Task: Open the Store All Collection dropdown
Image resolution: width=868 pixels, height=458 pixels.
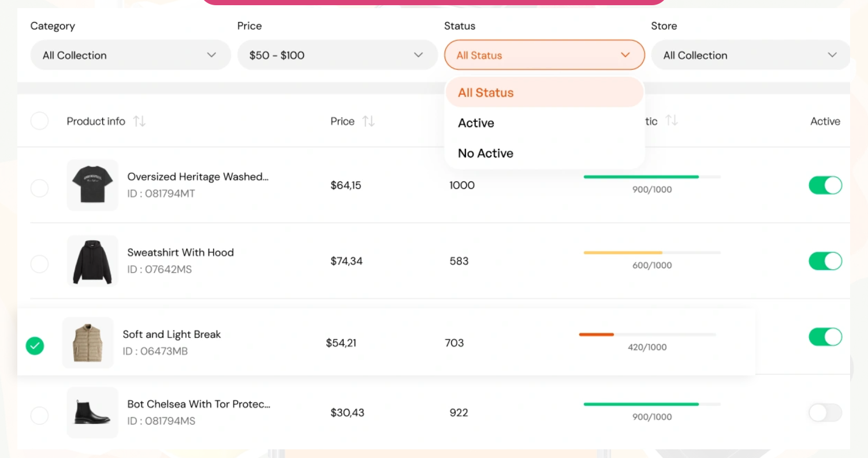Action: pyautogui.click(x=750, y=55)
